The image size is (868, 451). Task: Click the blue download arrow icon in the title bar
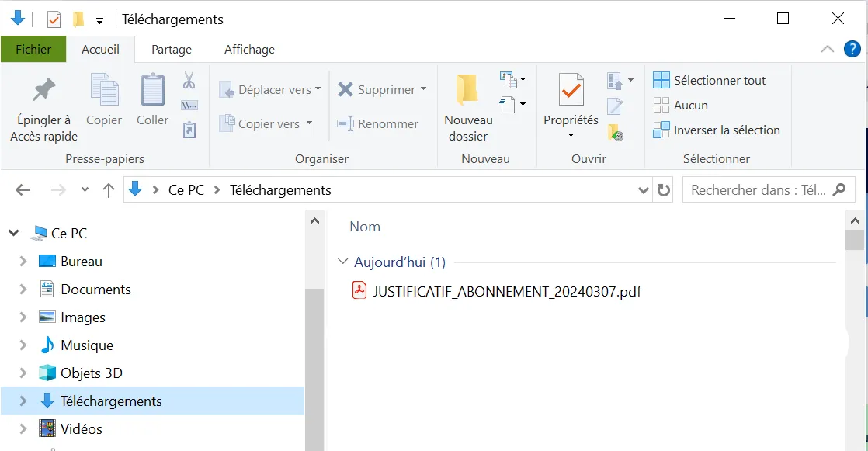pos(18,18)
